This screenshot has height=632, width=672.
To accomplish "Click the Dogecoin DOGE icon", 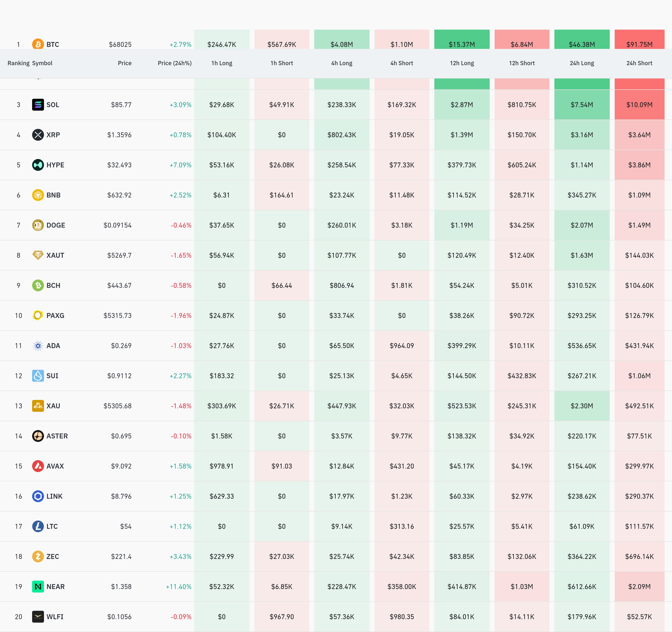I will [x=38, y=225].
